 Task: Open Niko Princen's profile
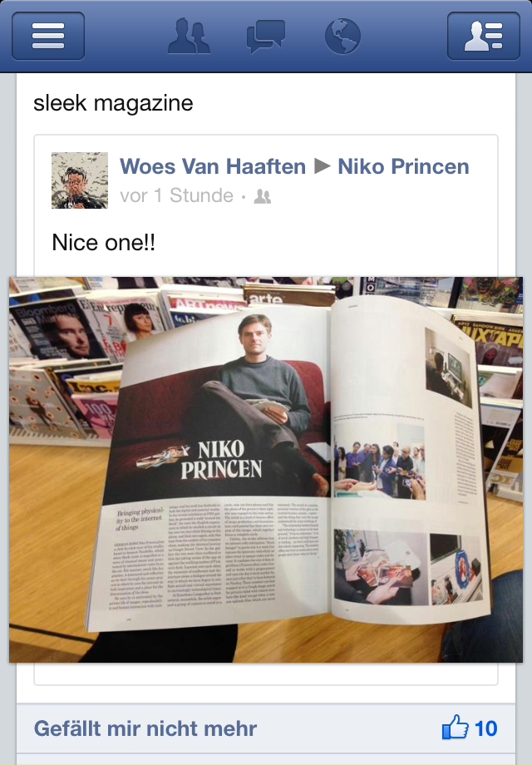(403, 166)
